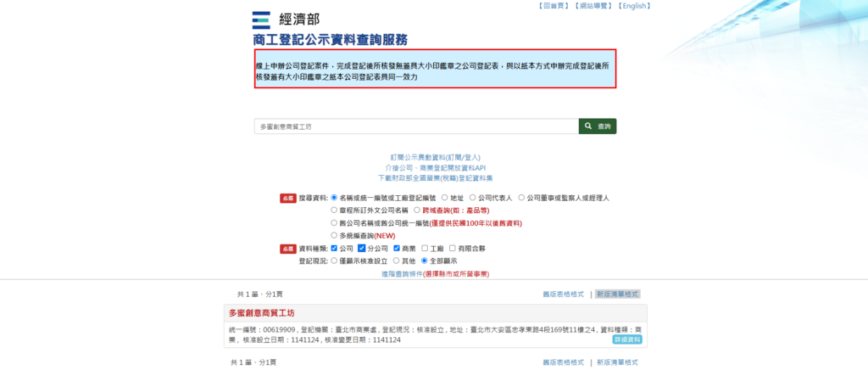Select the 地址 search radio button

click(444, 198)
